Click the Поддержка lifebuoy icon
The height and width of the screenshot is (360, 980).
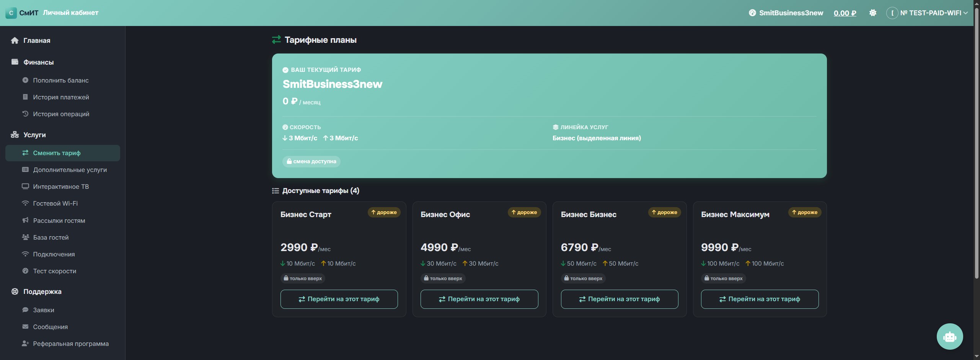click(x=15, y=291)
